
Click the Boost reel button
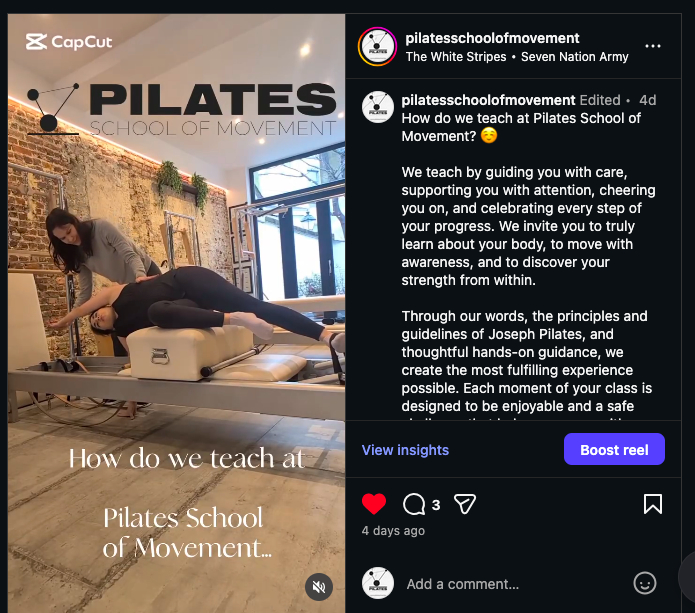[x=614, y=449]
